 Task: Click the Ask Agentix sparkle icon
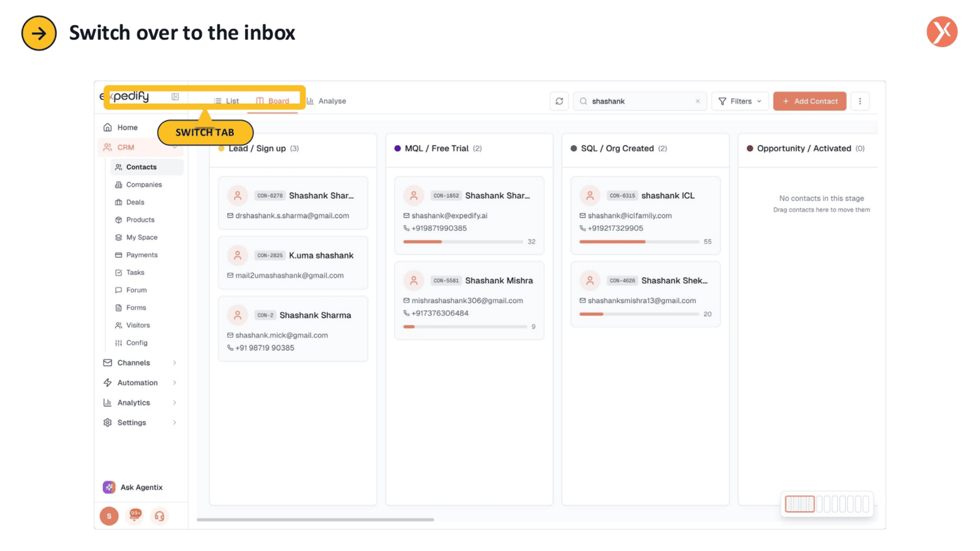click(109, 487)
